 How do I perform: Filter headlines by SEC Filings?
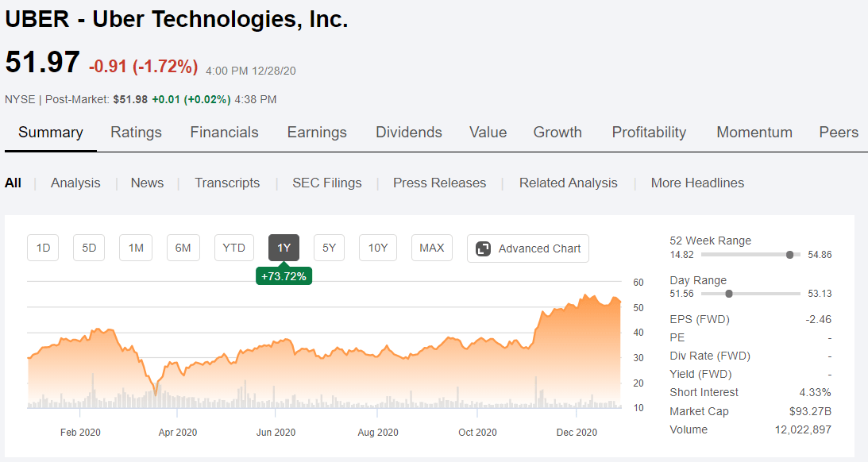[327, 183]
